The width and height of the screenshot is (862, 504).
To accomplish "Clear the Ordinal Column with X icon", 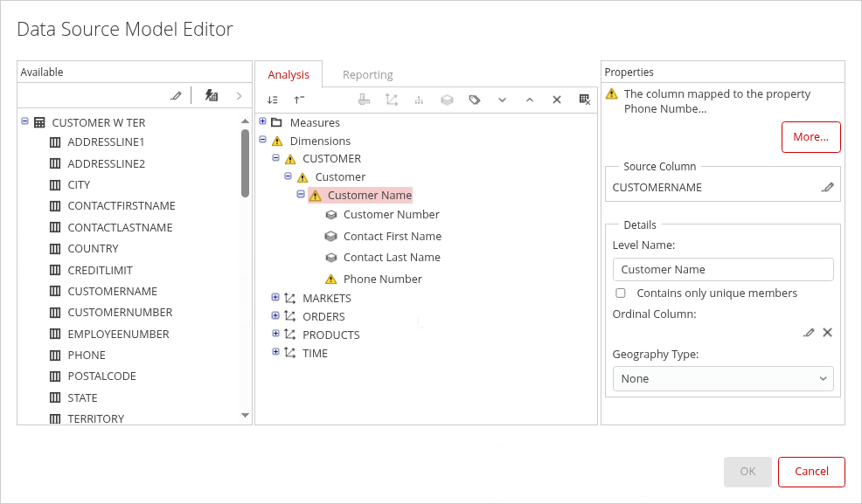I will point(827,333).
